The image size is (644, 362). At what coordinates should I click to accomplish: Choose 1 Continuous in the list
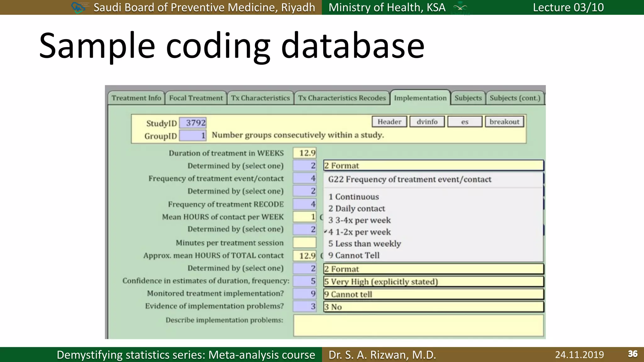click(433, 197)
